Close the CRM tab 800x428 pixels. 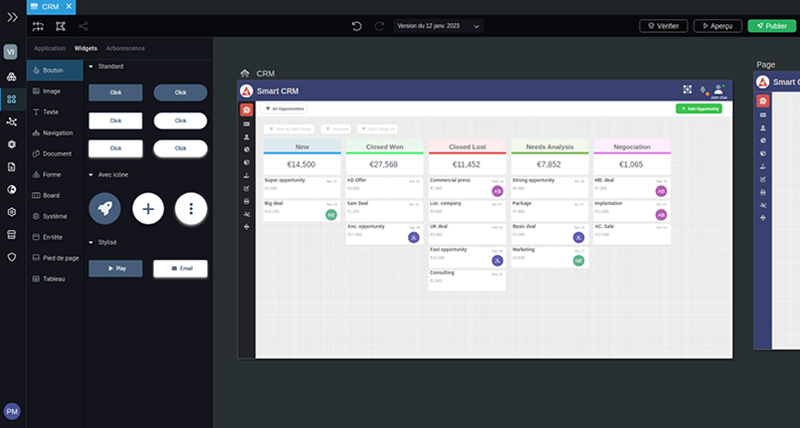point(68,7)
